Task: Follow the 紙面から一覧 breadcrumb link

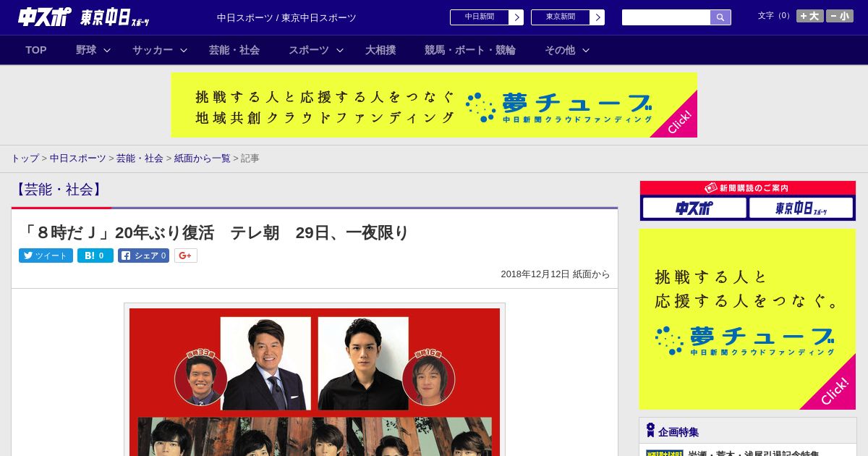Action: click(202, 158)
